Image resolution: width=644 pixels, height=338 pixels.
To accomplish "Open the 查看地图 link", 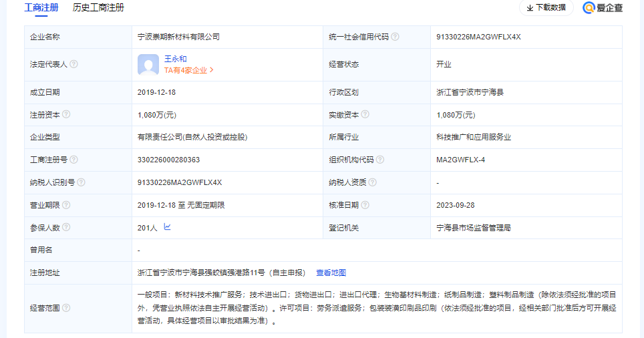I will pos(331,273).
